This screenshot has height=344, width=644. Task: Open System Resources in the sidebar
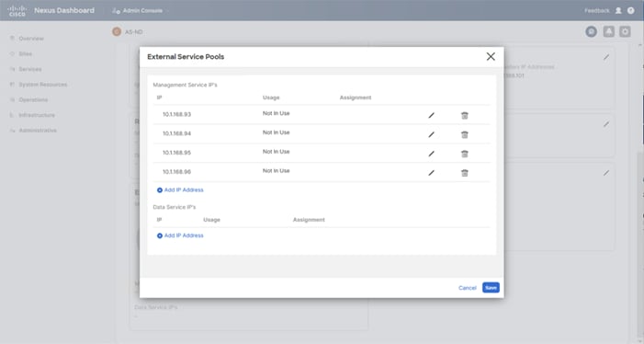point(42,85)
